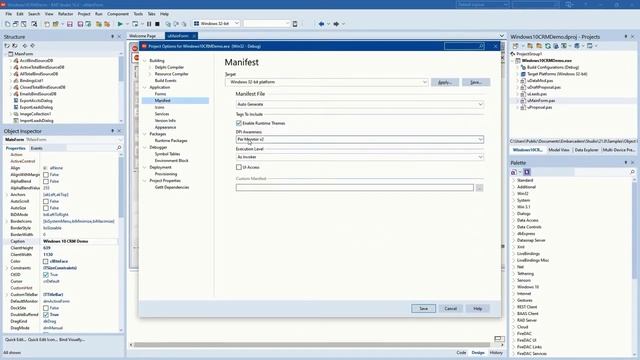Click the Save button at the dialog bottom

point(423,309)
